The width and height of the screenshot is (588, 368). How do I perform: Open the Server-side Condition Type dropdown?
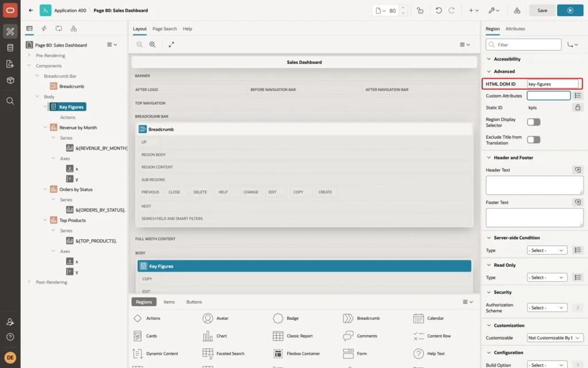(x=547, y=251)
